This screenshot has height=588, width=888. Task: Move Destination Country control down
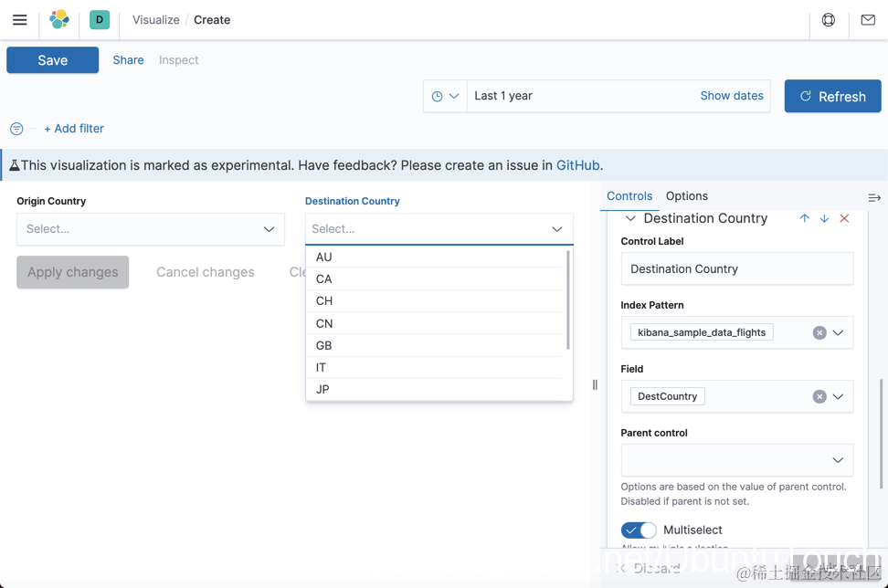(x=824, y=218)
